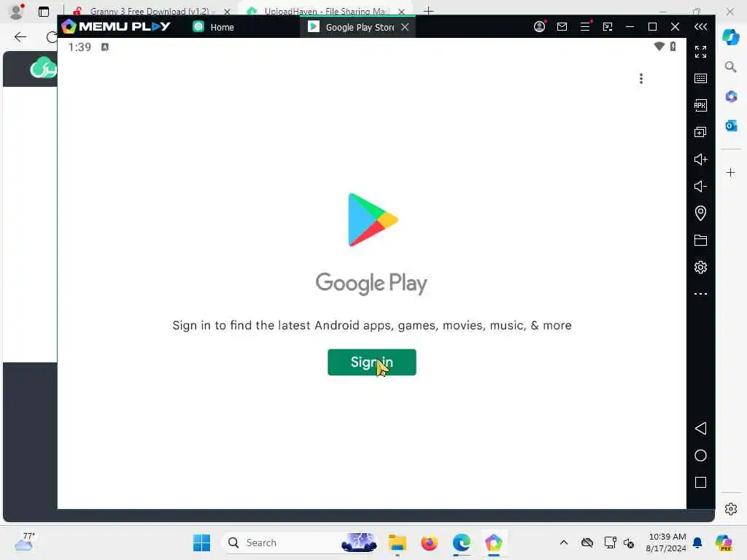Toggle MEmu fullscreen mode

coord(700,52)
